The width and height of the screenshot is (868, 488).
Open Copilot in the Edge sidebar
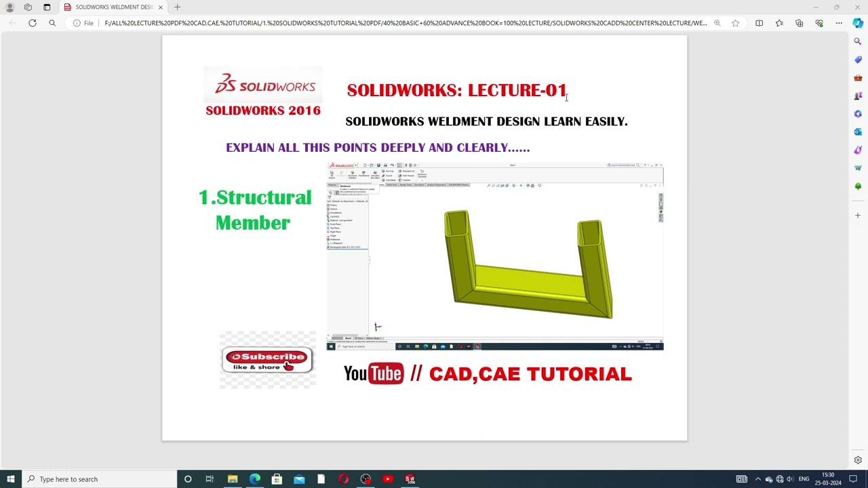(x=858, y=23)
